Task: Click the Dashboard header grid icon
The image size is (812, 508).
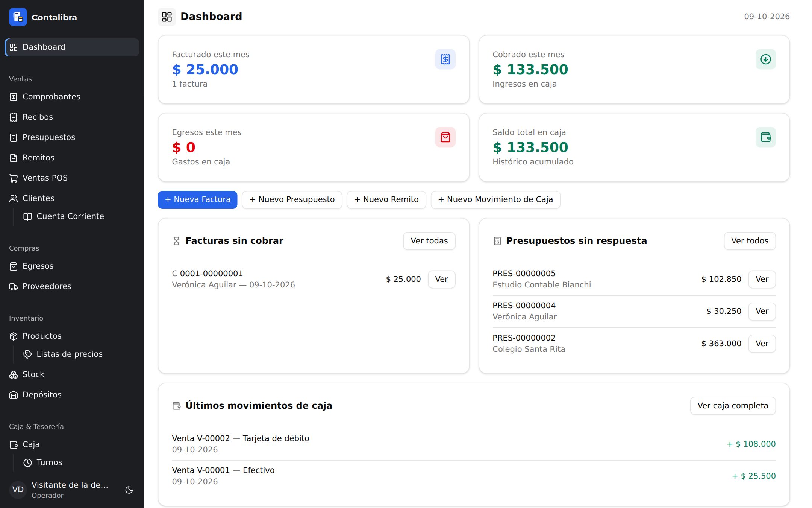Action: pos(167,17)
